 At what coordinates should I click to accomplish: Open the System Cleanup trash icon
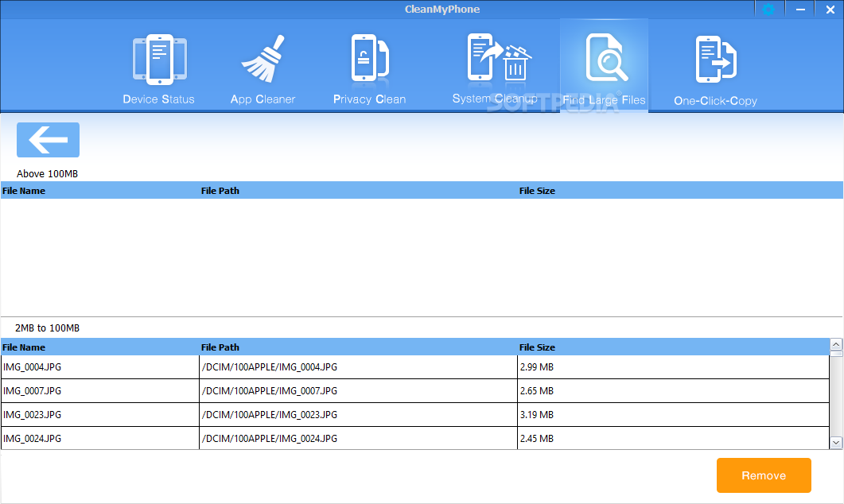pos(499,57)
